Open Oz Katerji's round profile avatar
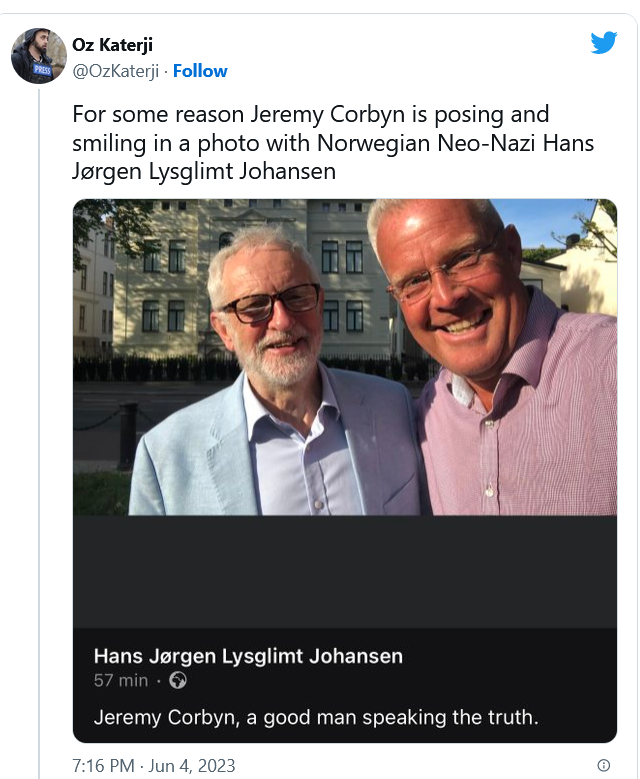This screenshot has height=779, width=640. coord(39,56)
